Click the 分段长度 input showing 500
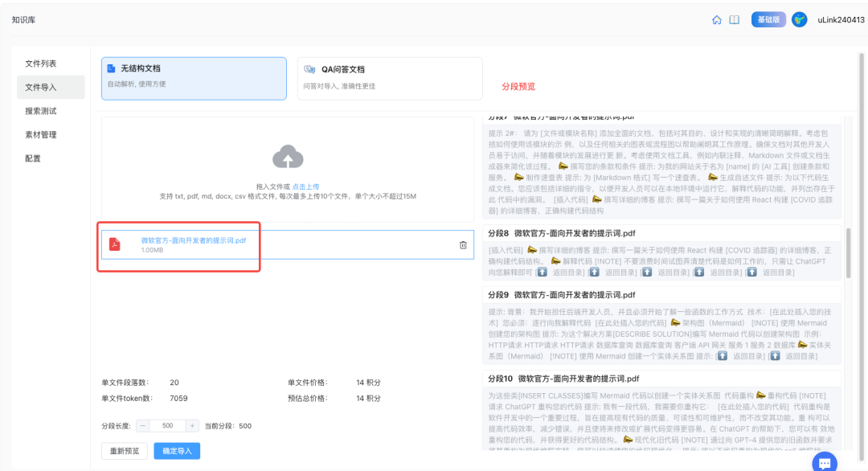This screenshot has height=471, width=868. click(x=167, y=426)
